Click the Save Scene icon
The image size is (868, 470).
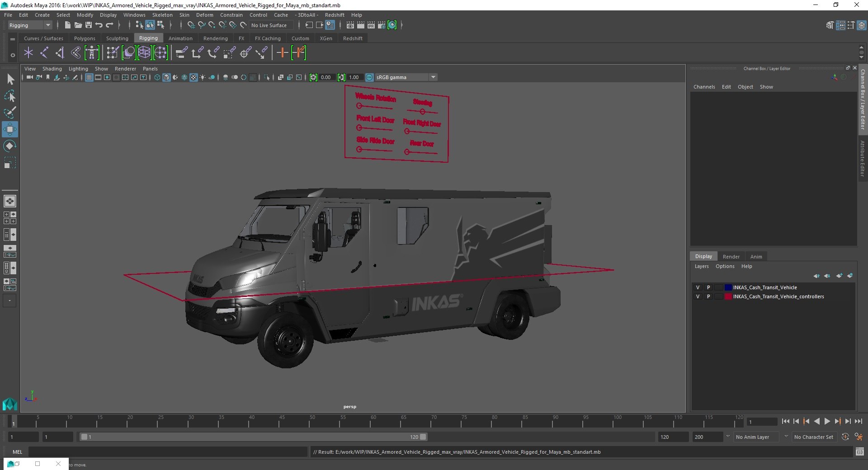pos(89,25)
